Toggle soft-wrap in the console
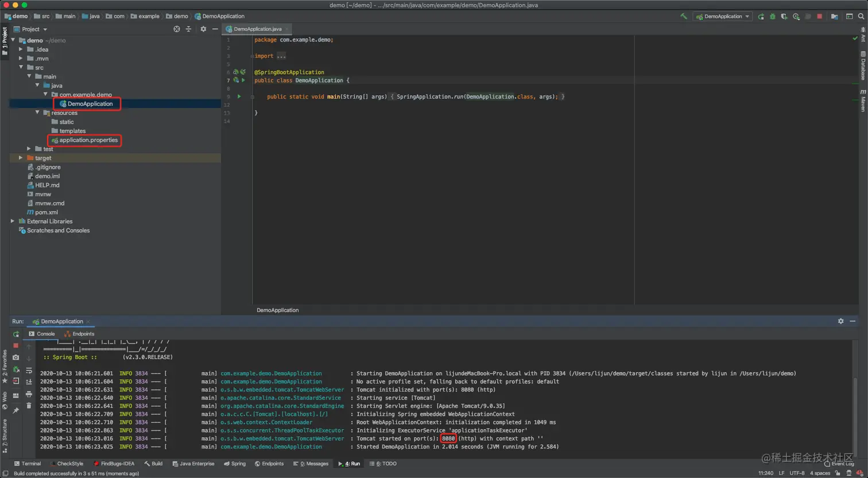 pyautogui.click(x=29, y=370)
